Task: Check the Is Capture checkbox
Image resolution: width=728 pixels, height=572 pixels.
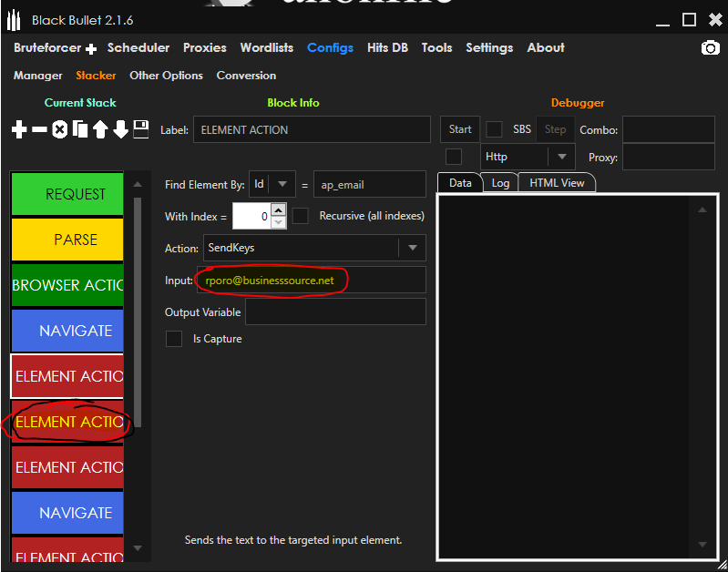Action: tap(174, 339)
